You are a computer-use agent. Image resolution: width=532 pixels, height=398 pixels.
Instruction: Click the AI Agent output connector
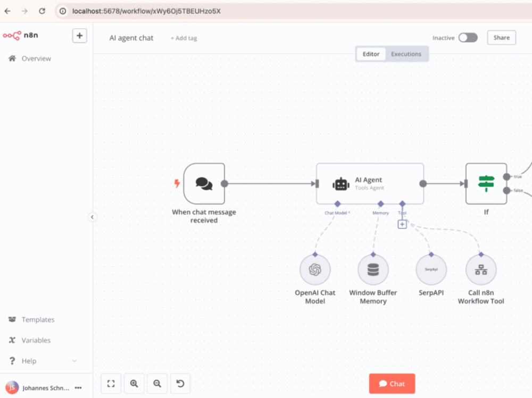click(x=423, y=184)
